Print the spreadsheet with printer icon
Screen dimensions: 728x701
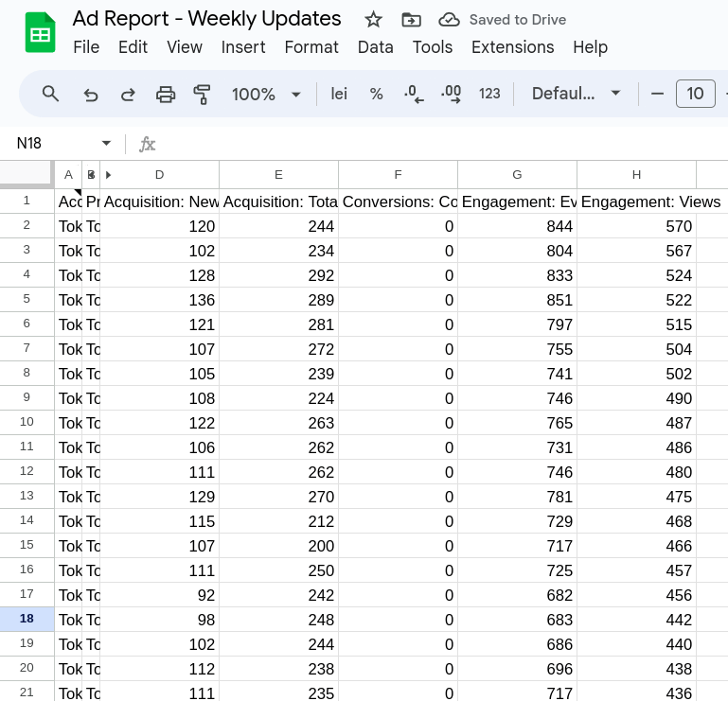pos(166,95)
